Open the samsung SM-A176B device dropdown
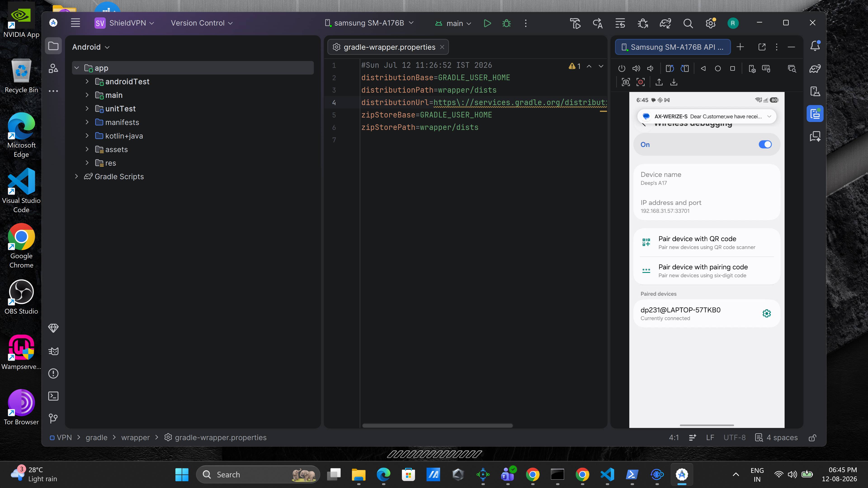 click(x=369, y=23)
